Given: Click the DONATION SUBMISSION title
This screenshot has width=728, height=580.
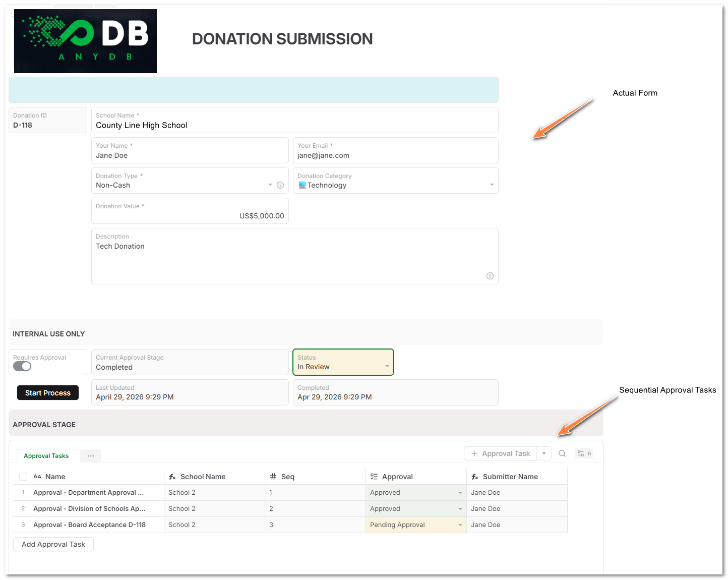Looking at the screenshot, I should click(x=282, y=39).
